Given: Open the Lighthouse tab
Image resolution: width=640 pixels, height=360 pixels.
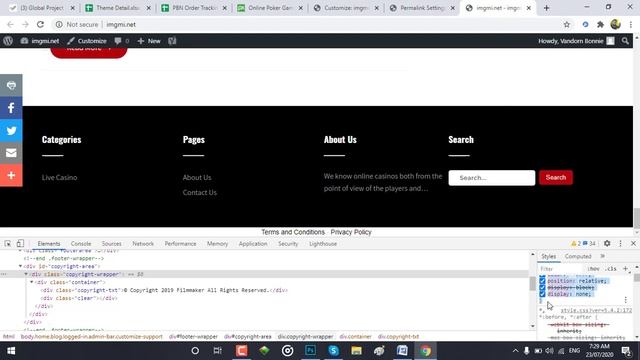Looking at the screenshot, I should (323, 244).
